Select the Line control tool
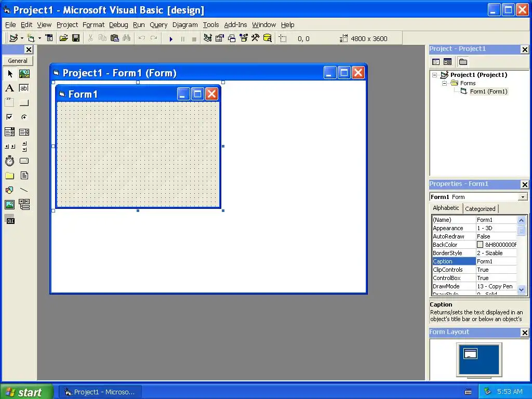Image resolution: width=532 pixels, height=399 pixels. 24,190
